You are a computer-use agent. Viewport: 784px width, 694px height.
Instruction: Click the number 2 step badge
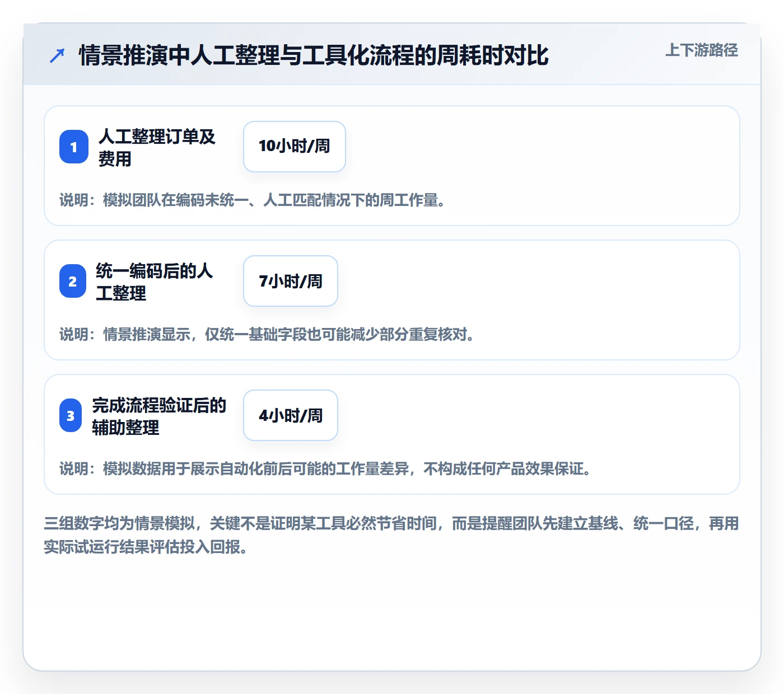pos(73,281)
